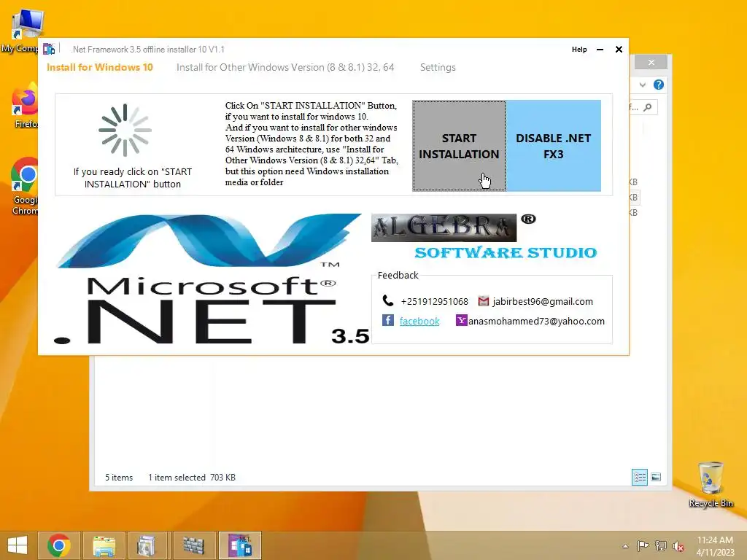The height and width of the screenshot is (560, 747).
Task: Open Help in installer title bar
Action: click(x=578, y=49)
